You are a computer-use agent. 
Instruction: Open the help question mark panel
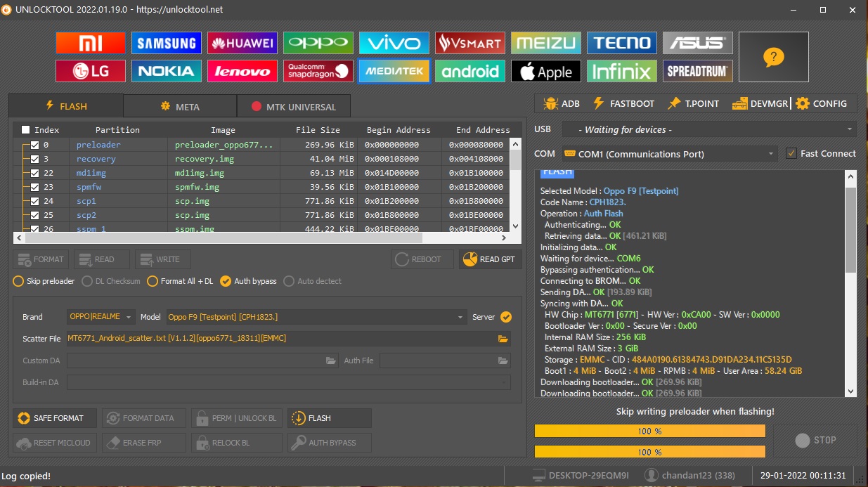(774, 57)
